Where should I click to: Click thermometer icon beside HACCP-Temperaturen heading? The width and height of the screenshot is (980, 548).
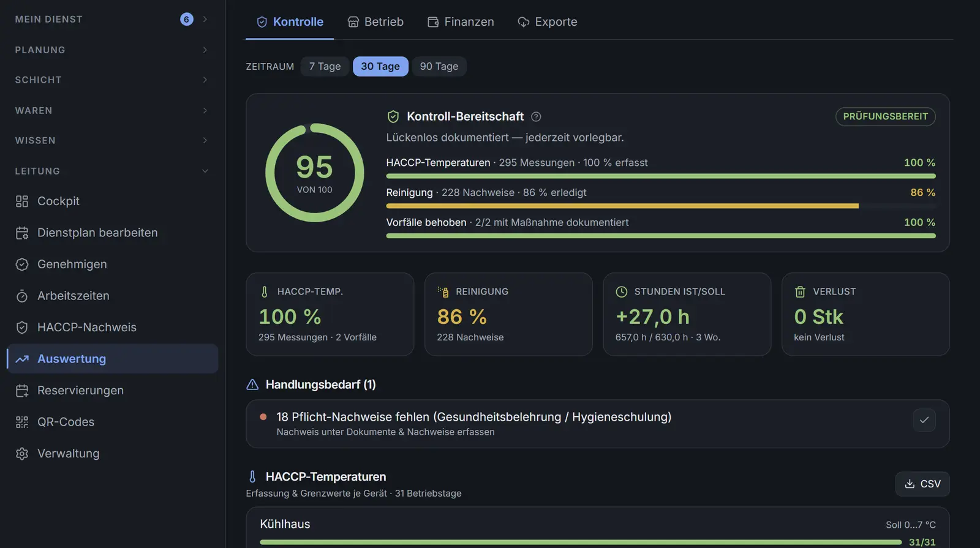252,476
